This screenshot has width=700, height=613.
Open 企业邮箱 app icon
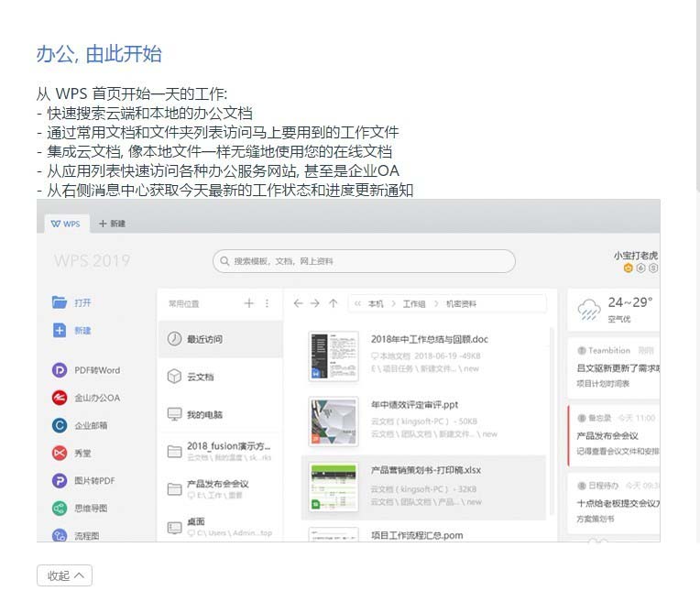[60, 425]
